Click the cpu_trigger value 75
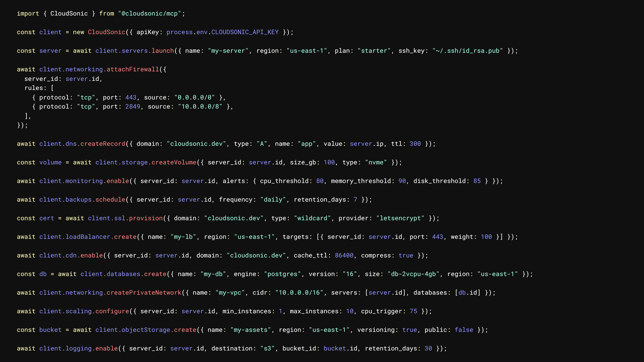Screen dimensions: 644x362 pyautogui.click(x=413, y=311)
